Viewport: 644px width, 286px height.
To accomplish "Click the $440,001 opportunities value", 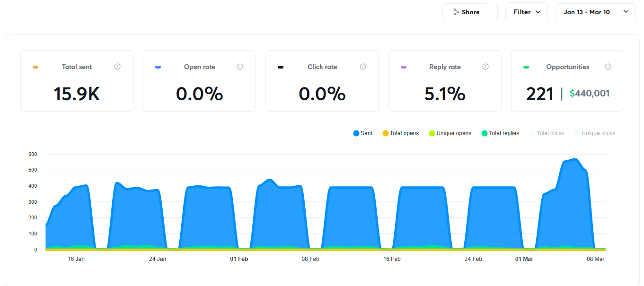I will [x=590, y=94].
